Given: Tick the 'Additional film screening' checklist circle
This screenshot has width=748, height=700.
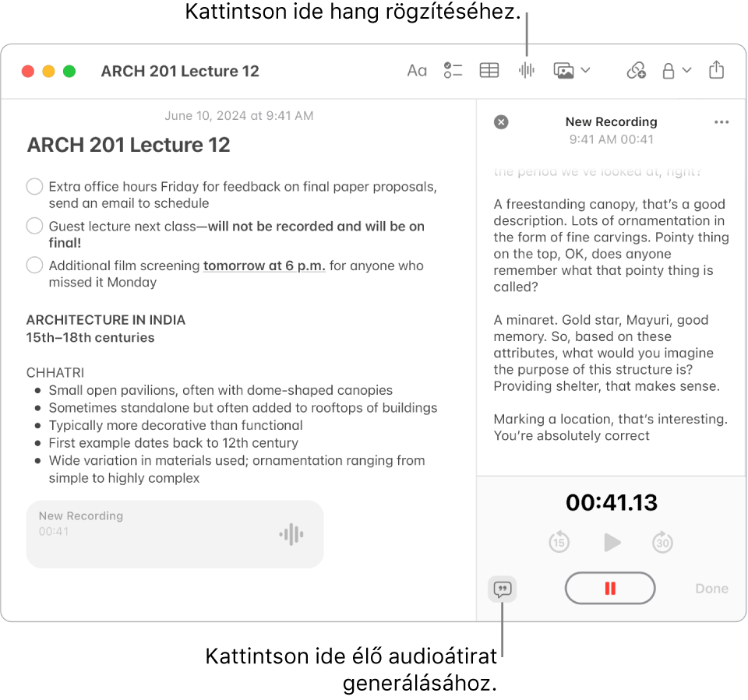Looking at the screenshot, I should [x=34, y=266].
